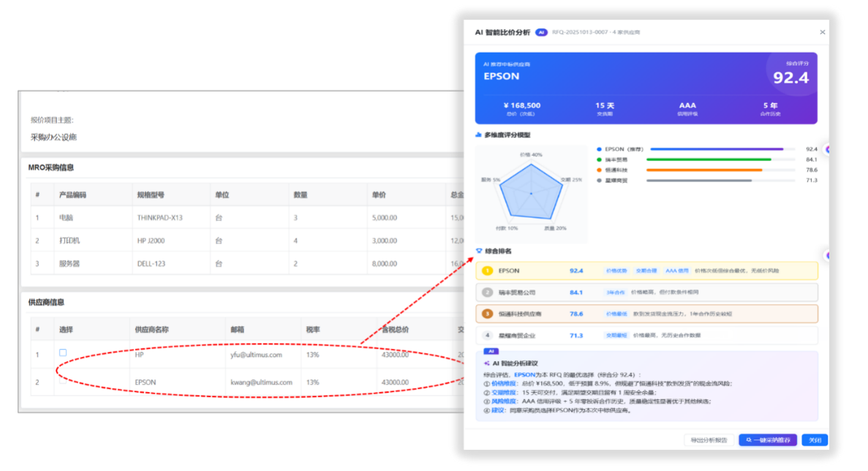
Task: Click the 5 年 cooperation history figure
Action: 770,105
